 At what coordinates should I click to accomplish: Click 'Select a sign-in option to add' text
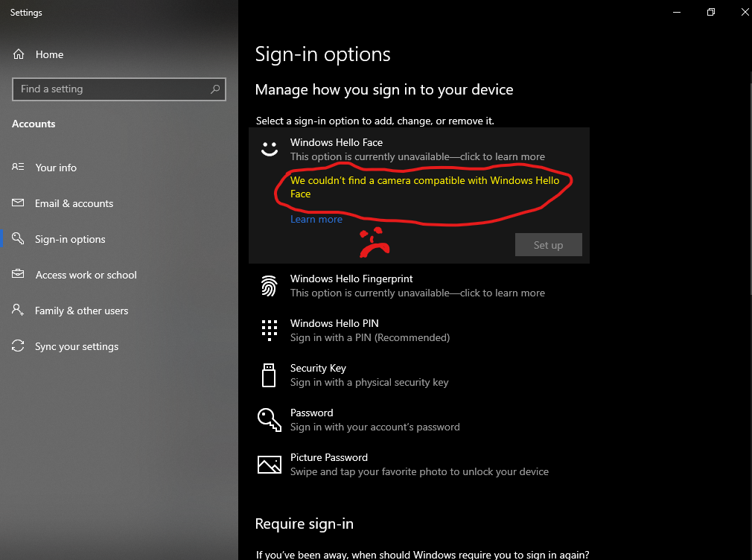click(375, 121)
